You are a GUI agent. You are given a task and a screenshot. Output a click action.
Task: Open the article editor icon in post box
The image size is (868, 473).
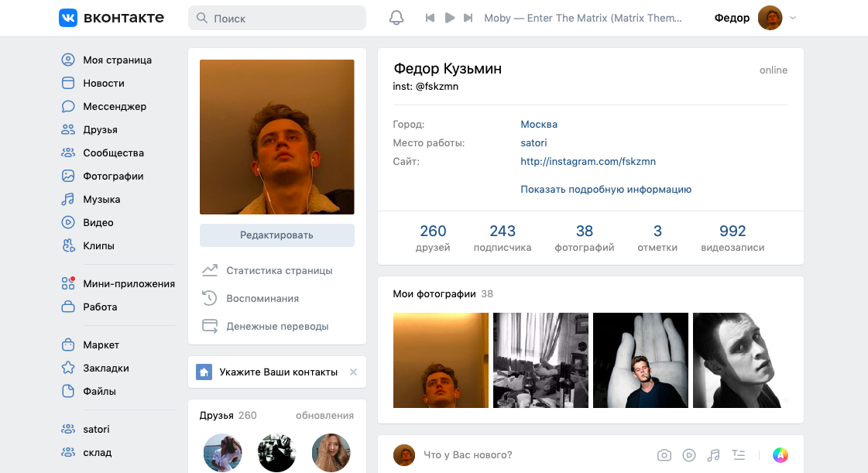(738, 455)
